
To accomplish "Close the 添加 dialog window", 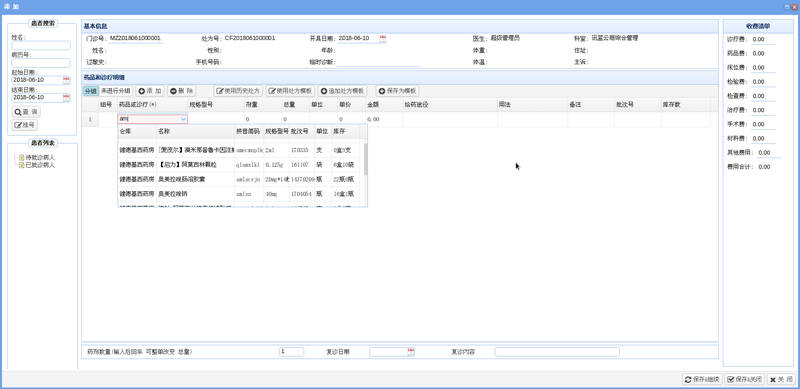I will pyautogui.click(x=794, y=7).
